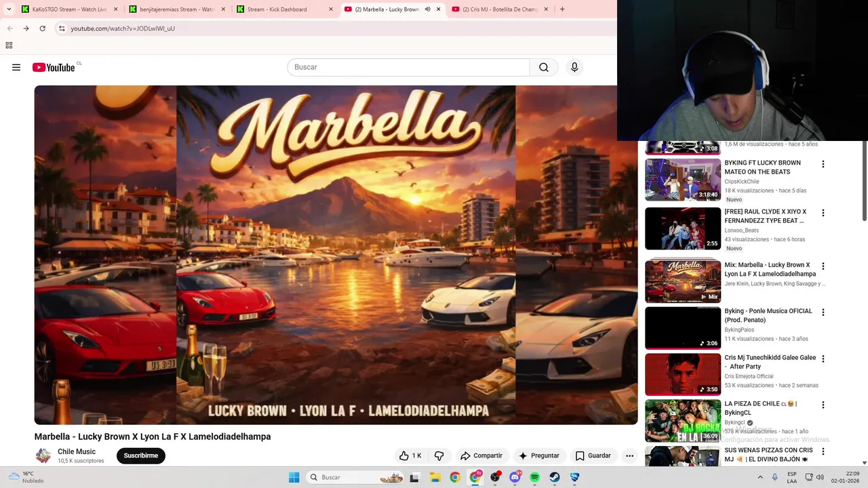Open LA PIEZA DE CHILE thumbnail

pos(683,420)
